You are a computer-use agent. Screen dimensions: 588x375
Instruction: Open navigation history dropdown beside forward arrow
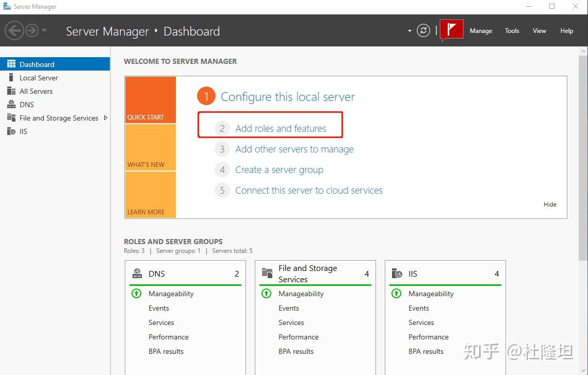(x=44, y=30)
